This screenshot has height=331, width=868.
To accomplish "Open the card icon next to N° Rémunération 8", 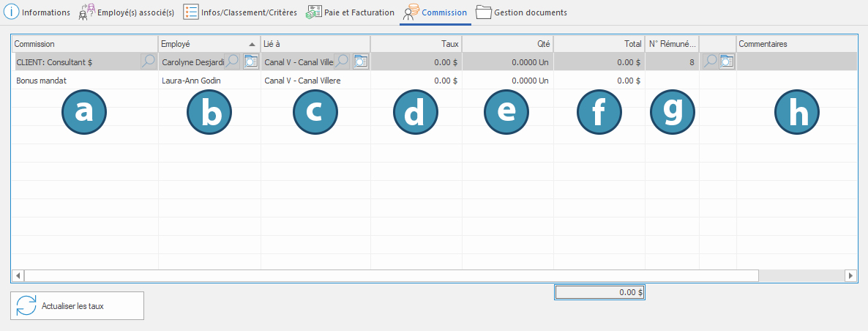I will point(727,62).
